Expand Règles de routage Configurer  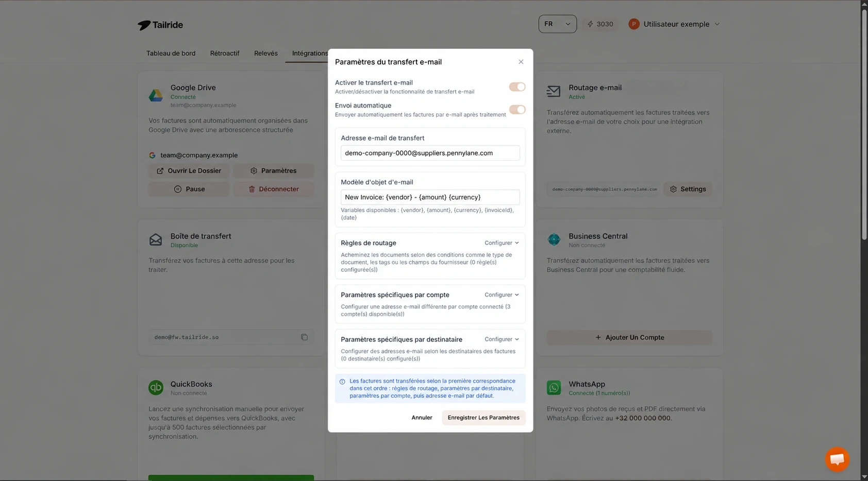tap(502, 243)
